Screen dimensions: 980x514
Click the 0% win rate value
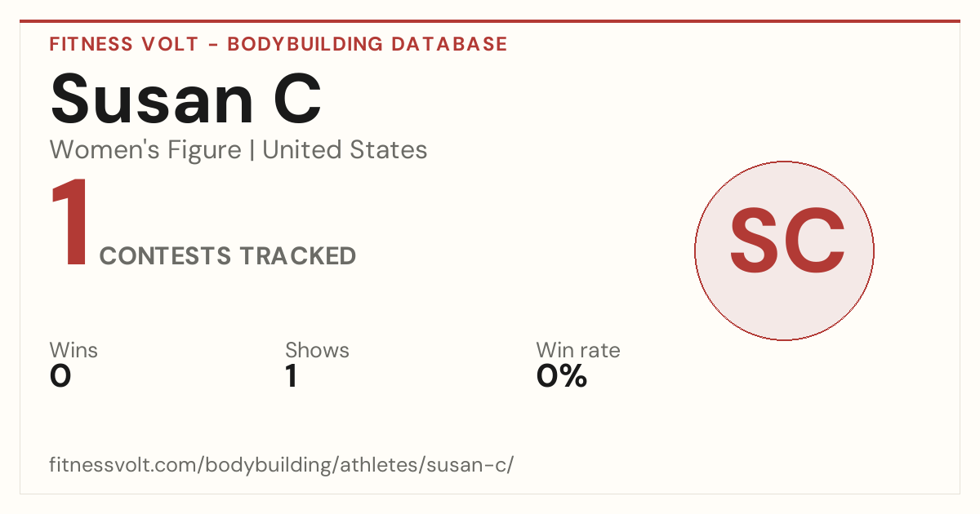(562, 377)
